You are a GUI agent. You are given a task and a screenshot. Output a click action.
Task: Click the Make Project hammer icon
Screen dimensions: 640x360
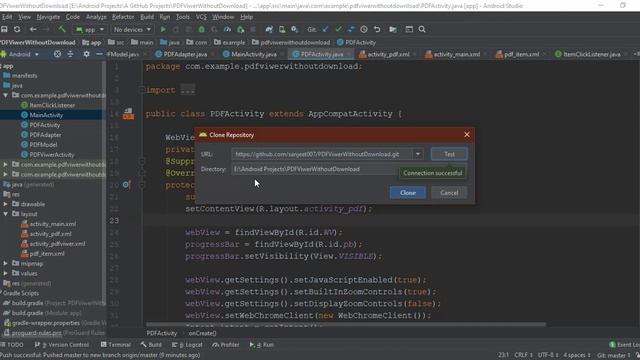click(x=62, y=29)
